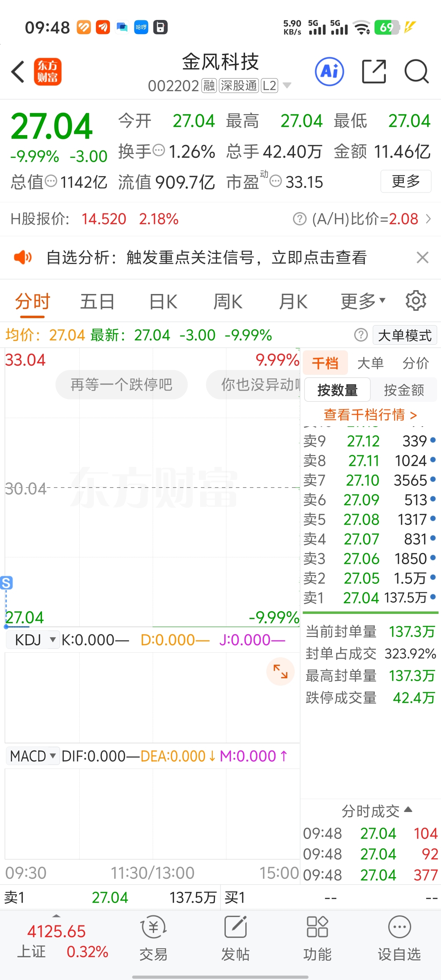
Task: Tap help icon beside (A/H)比价
Action: click(x=300, y=219)
